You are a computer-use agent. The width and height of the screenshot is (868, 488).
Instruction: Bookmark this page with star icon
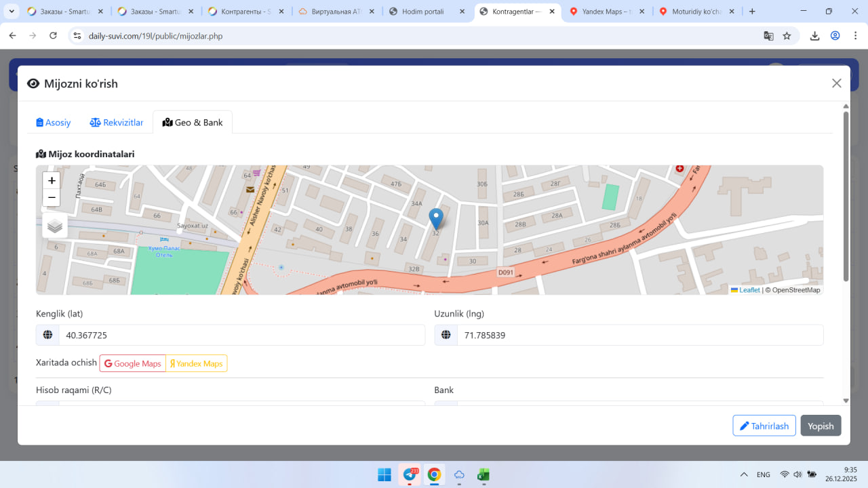tap(787, 36)
